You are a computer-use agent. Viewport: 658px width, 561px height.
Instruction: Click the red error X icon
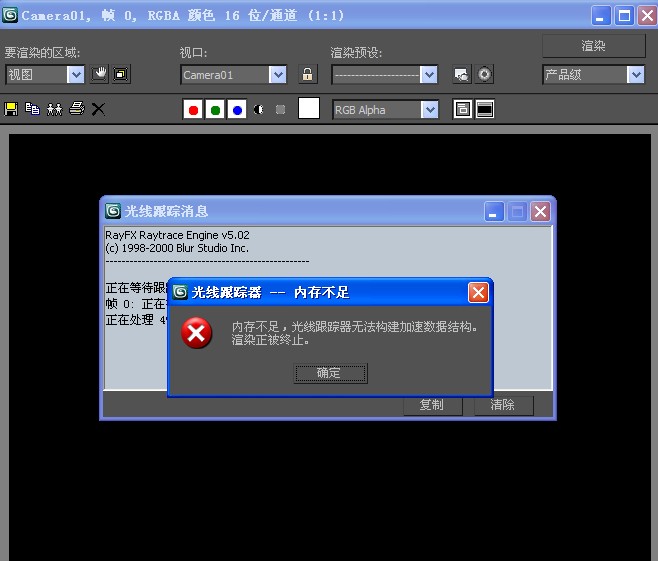196,333
